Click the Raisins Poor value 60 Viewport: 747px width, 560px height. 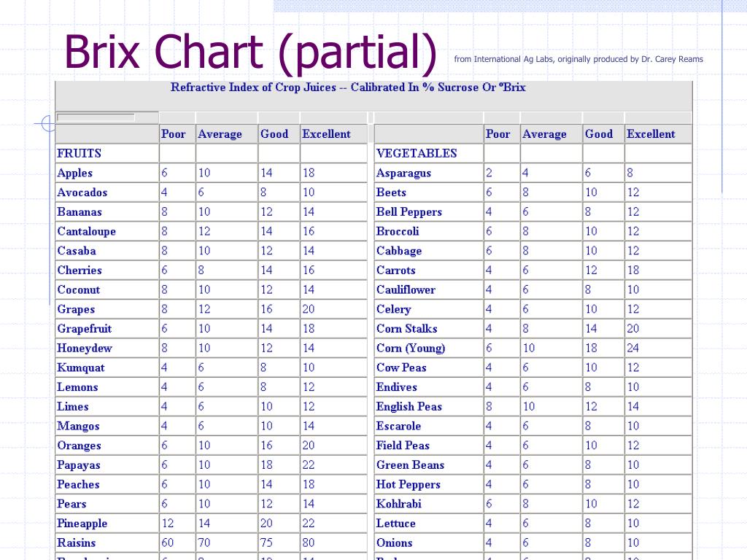168,542
